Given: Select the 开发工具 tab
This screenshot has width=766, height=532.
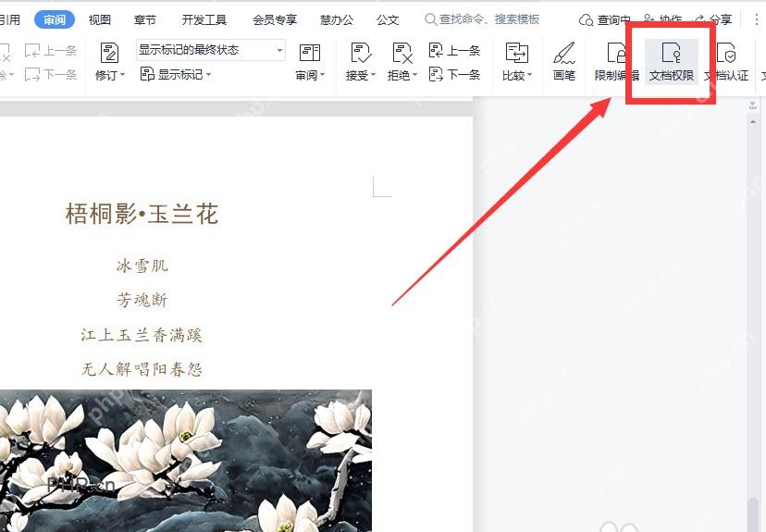Looking at the screenshot, I should [204, 20].
